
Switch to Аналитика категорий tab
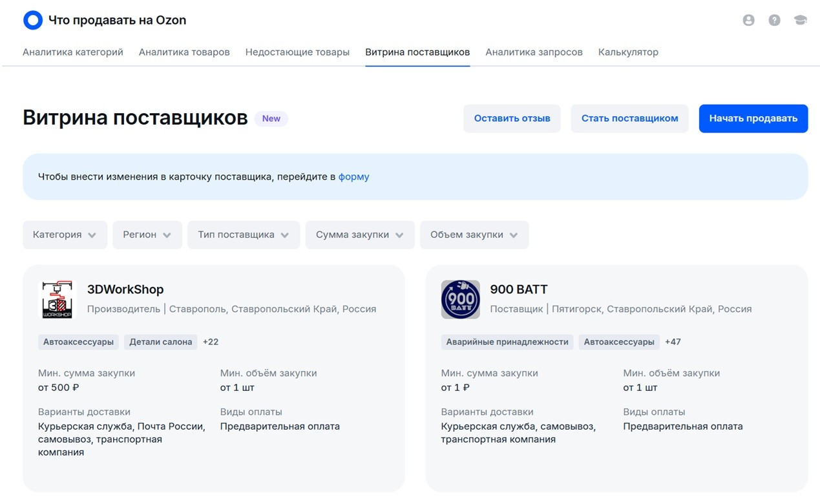[x=73, y=52]
